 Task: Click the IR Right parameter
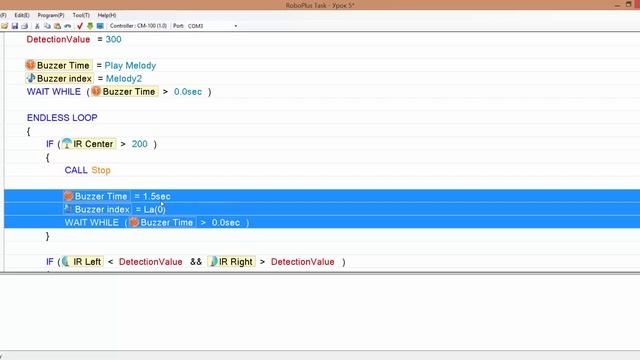[231, 262]
